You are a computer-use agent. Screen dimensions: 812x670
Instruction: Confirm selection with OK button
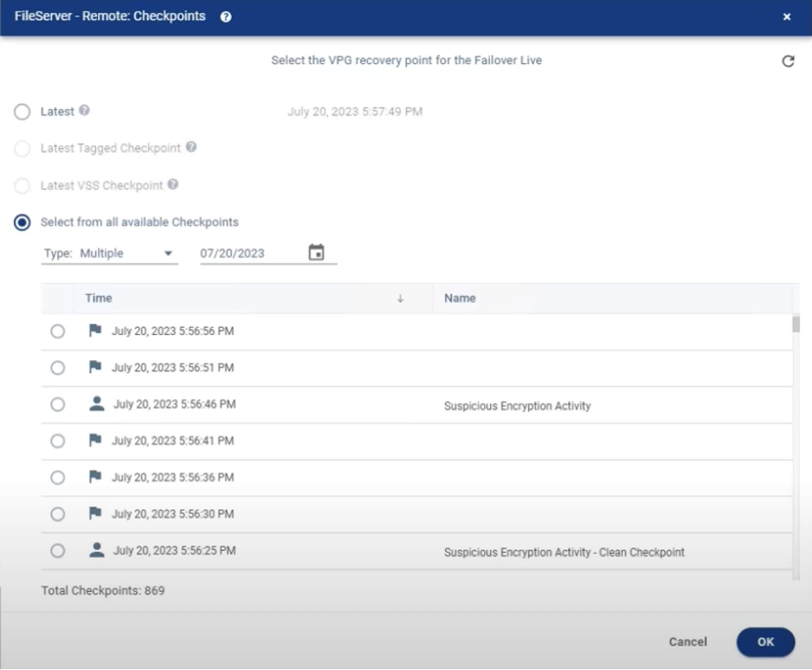click(765, 641)
